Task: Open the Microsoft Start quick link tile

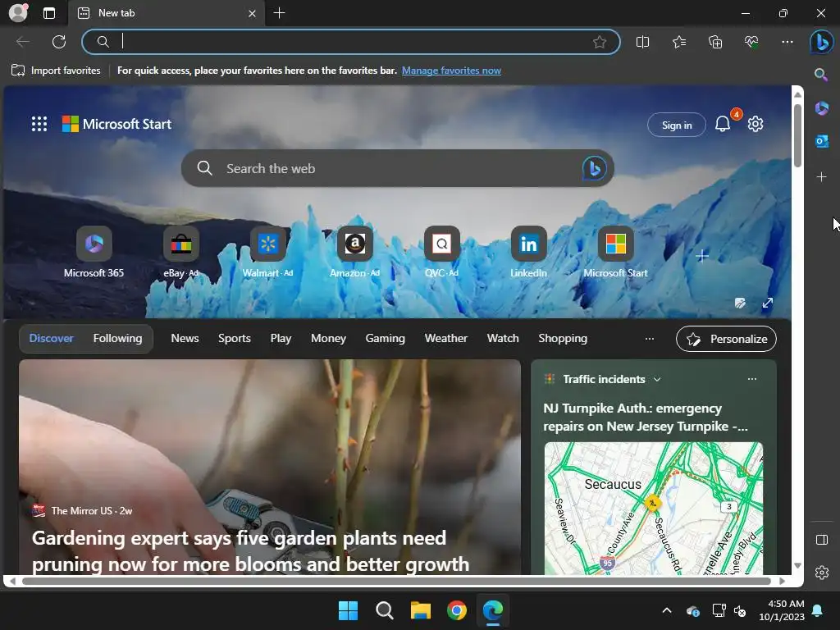Action: (x=615, y=253)
